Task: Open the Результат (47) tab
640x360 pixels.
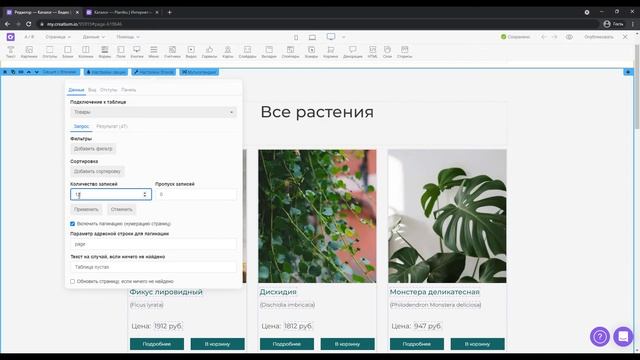Action: pyautogui.click(x=112, y=127)
